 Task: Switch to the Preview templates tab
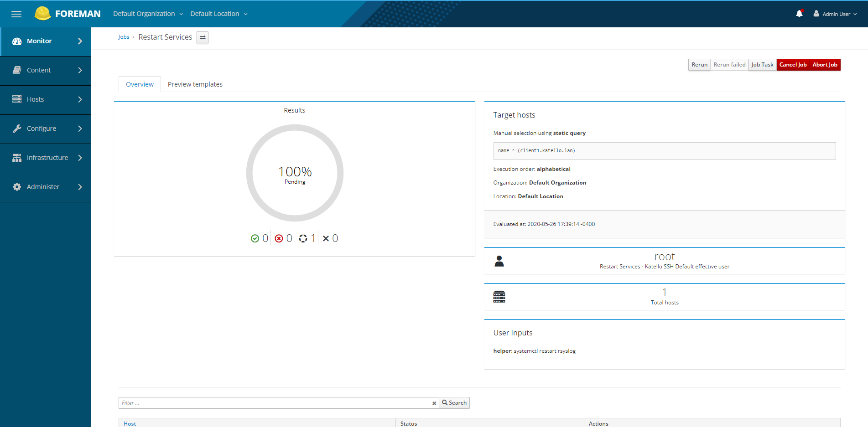(x=195, y=84)
